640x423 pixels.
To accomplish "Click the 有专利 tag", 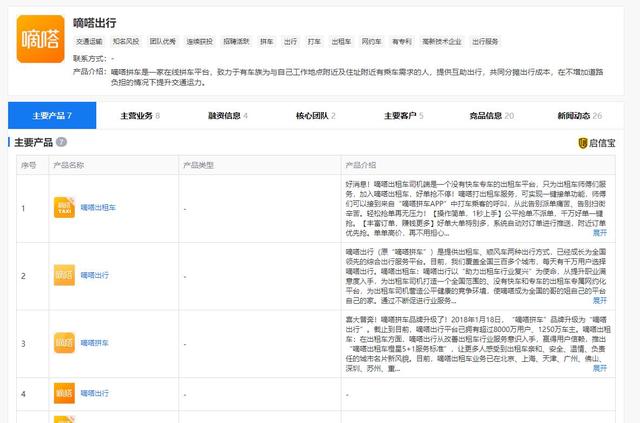I will [x=402, y=41].
